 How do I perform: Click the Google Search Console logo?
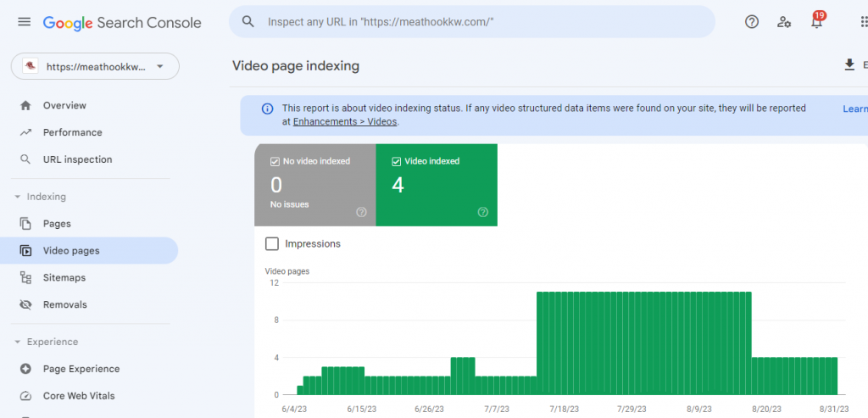[122, 23]
